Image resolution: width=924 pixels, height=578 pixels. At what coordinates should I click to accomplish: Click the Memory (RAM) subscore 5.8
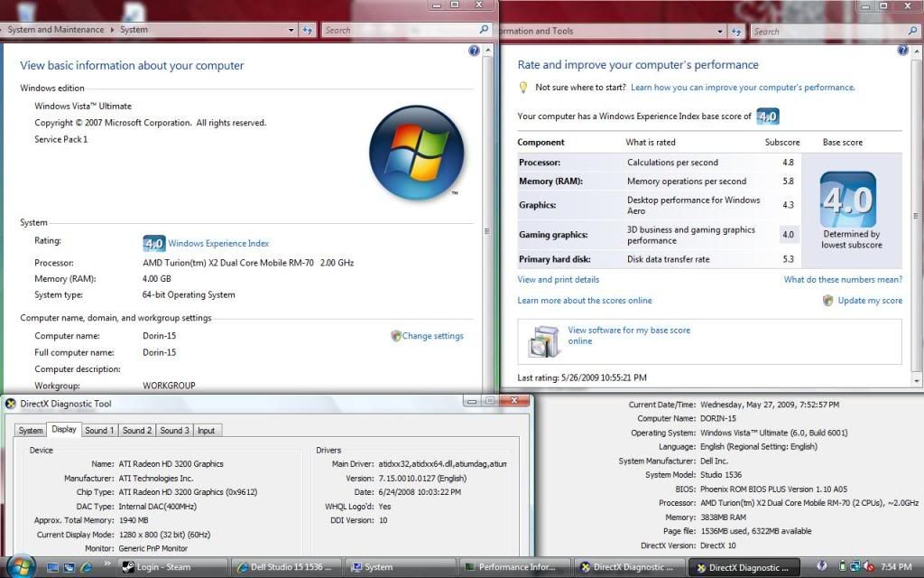point(788,181)
